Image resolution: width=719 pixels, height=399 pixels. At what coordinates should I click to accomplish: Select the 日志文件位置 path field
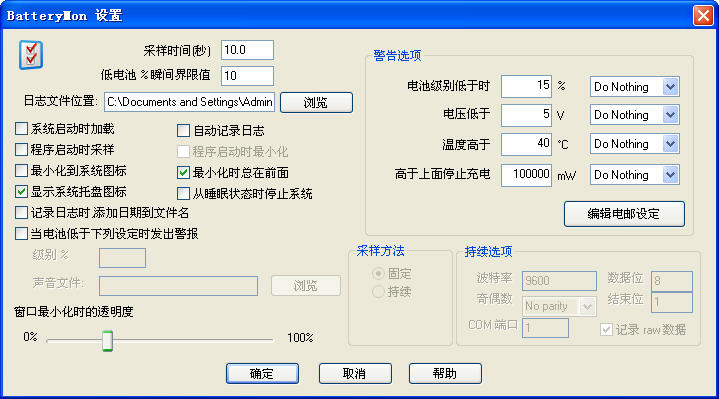pos(190,102)
